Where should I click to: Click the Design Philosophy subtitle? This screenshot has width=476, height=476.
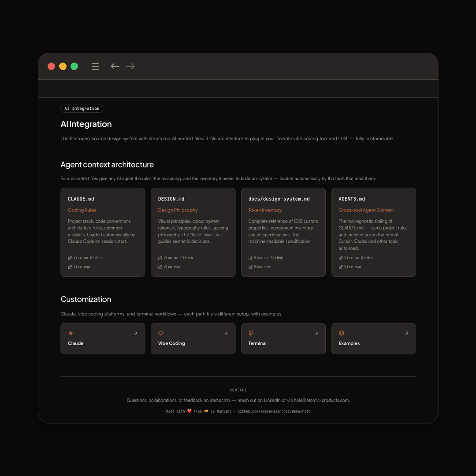178,210
